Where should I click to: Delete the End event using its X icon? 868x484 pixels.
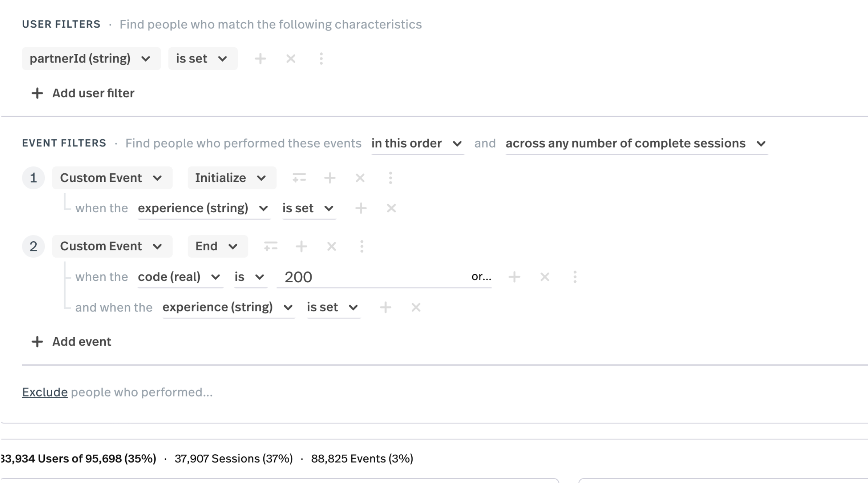coord(331,246)
